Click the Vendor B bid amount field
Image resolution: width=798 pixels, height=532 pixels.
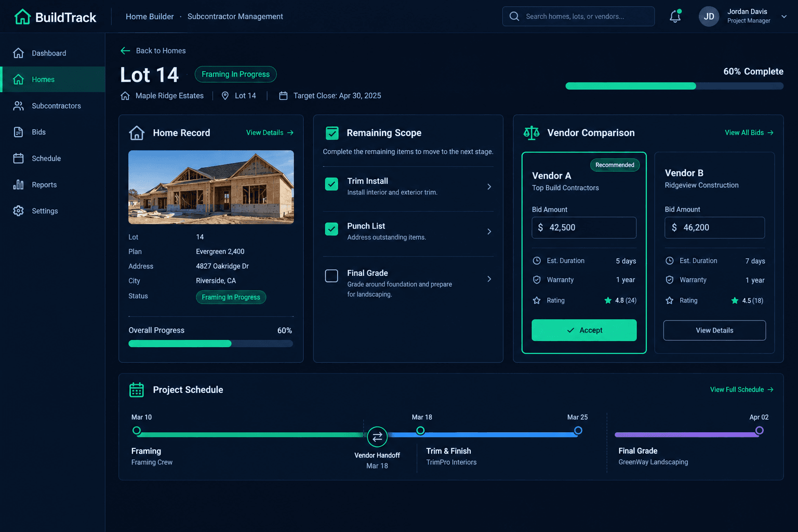coord(714,228)
